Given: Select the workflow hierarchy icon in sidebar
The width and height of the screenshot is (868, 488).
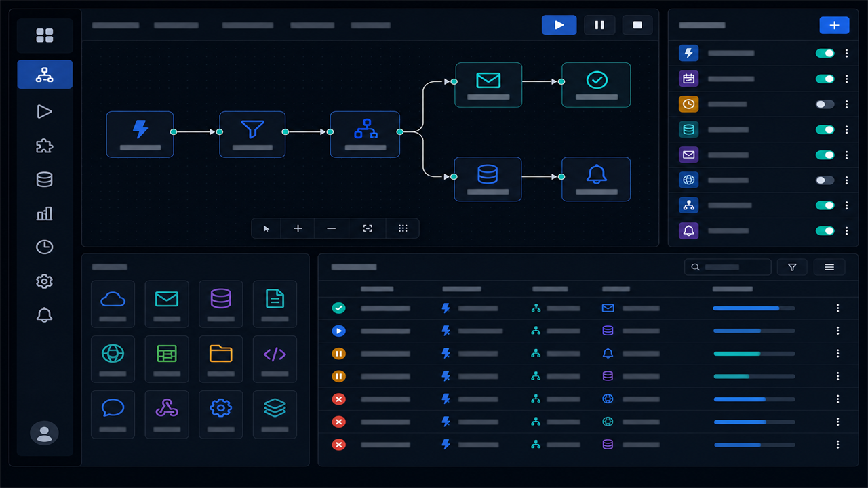Looking at the screenshot, I should (45, 75).
